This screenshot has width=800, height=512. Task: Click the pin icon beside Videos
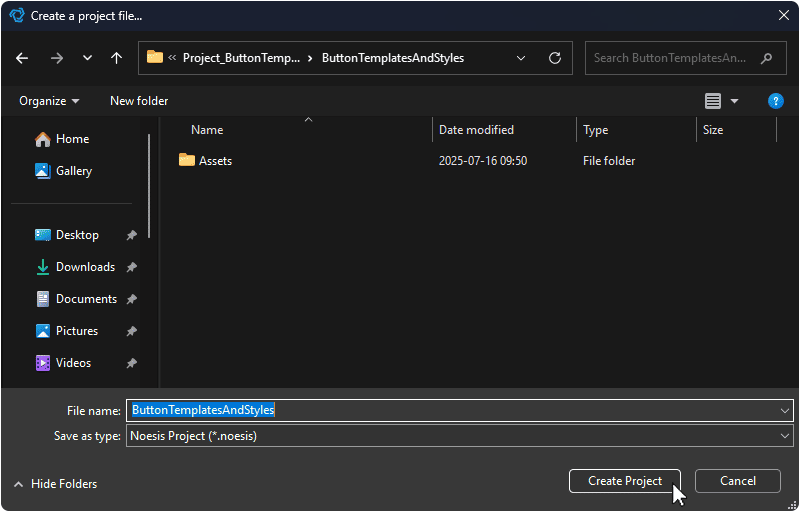[x=132, y=363]
